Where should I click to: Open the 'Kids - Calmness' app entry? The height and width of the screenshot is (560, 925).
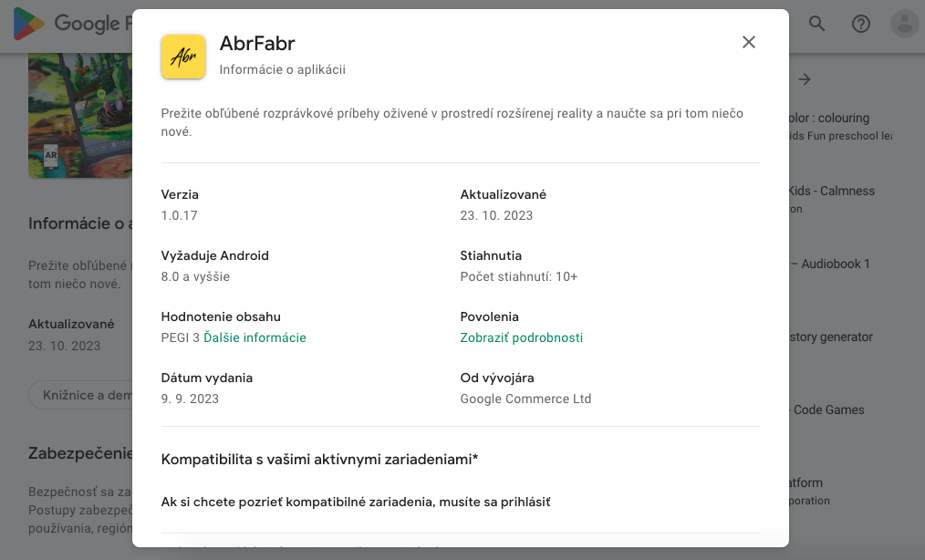832,199
